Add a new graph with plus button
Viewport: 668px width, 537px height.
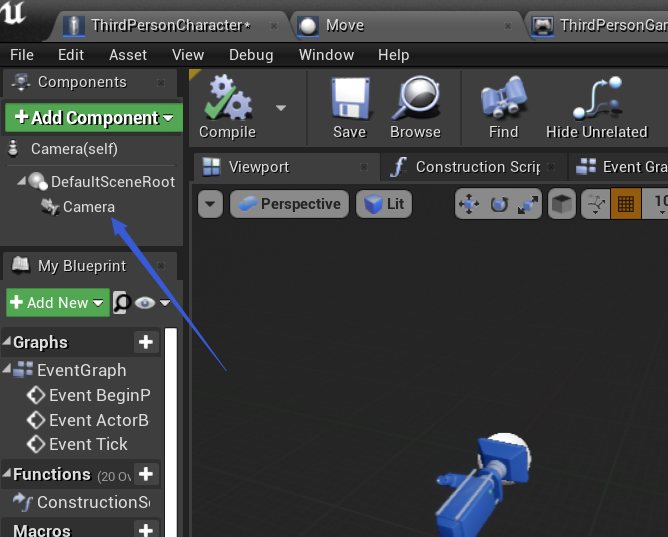[146, 342]
